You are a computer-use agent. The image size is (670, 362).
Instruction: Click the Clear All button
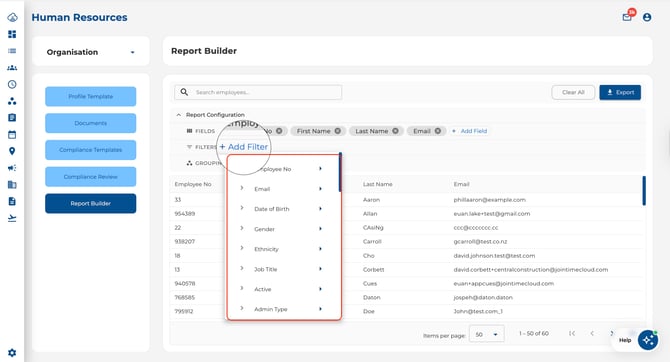pyautogui.click(x=573, y=92)
